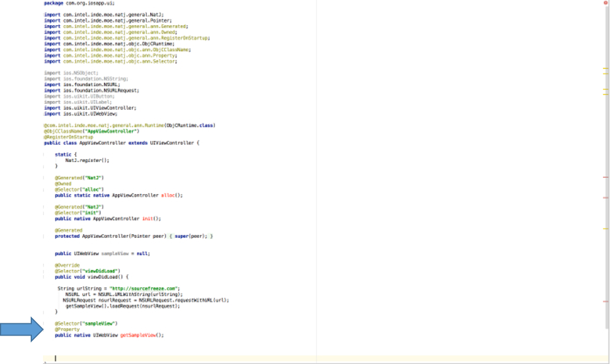Click the Runtime(ObjCRuntime.class) annotation line
610x364 pixels.
[x=129, y=125]
